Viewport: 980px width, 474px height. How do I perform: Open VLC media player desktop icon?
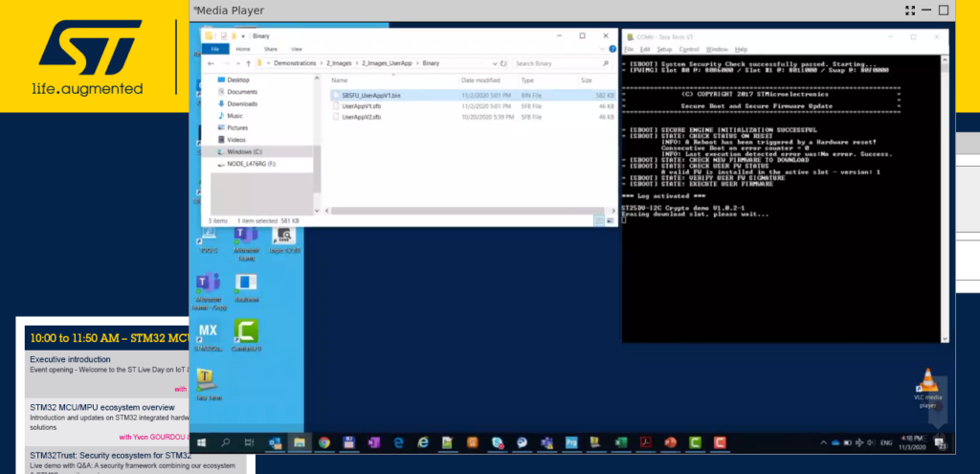click(x=927, y=389)
